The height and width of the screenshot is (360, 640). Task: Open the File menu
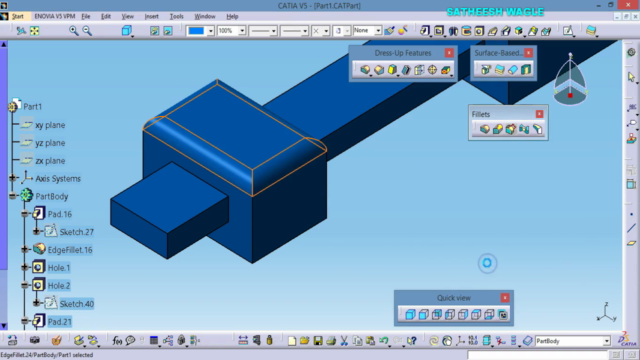(x=86, y=16)
